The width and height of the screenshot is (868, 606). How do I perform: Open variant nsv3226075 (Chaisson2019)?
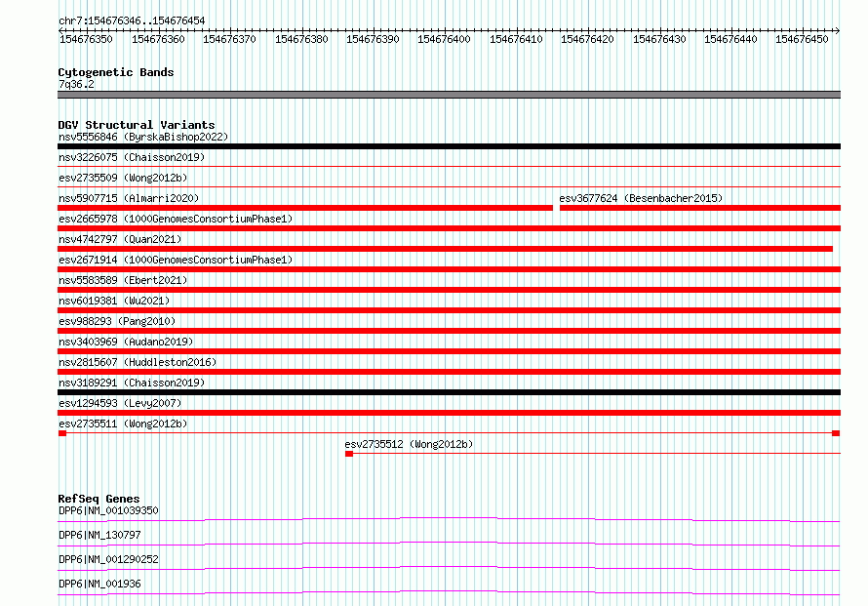[132, 157]
